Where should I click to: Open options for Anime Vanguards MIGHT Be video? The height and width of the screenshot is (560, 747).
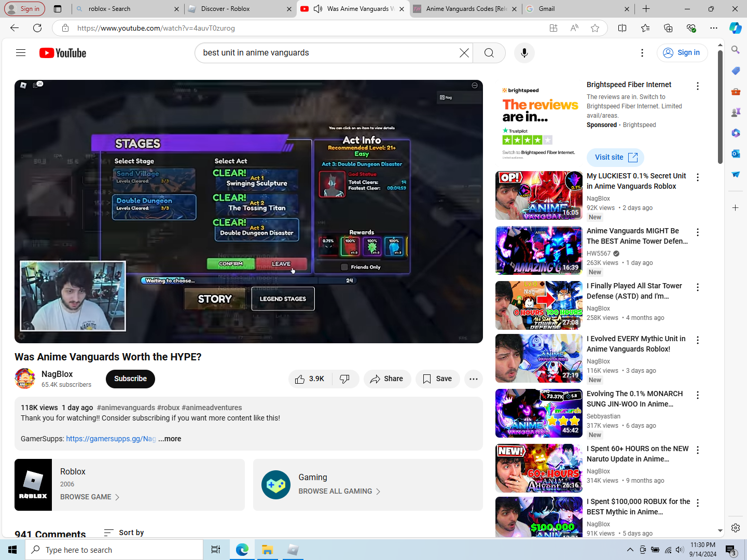[698, 232]
